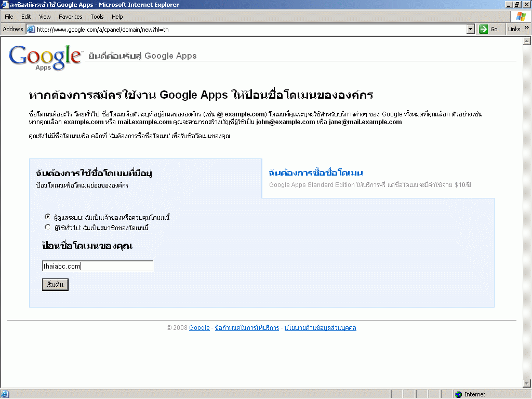
Task: Click the IE icon in title bar
Action: [x=5, y=5]
